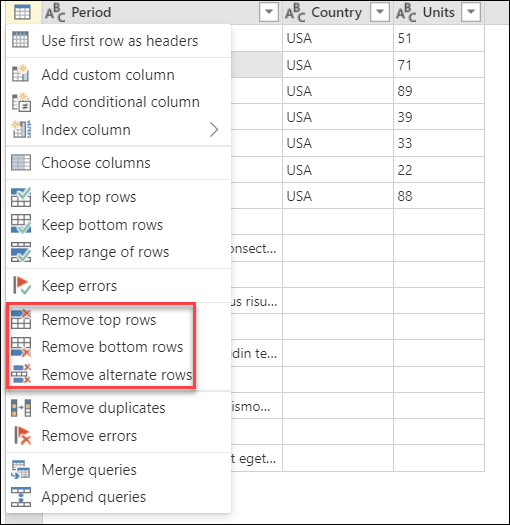
Task: Choose Remove duplicates from menu
Action: coord(119,408)
